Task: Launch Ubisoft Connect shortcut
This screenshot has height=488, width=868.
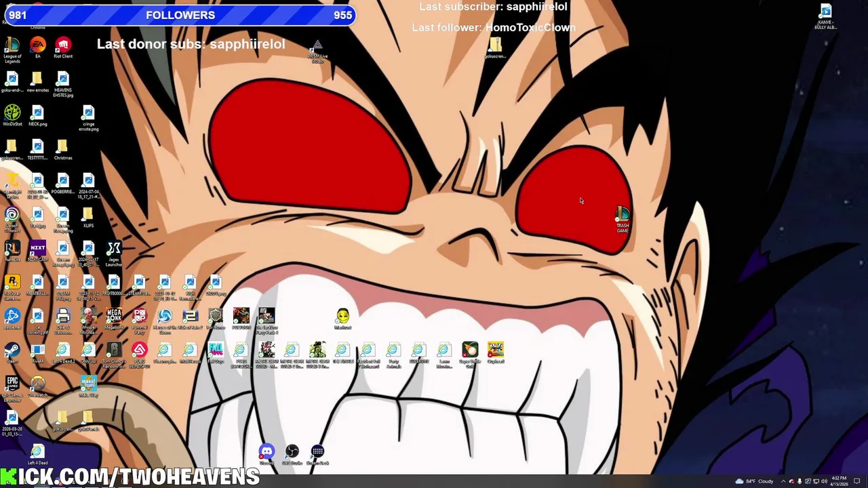Action: 12,220
